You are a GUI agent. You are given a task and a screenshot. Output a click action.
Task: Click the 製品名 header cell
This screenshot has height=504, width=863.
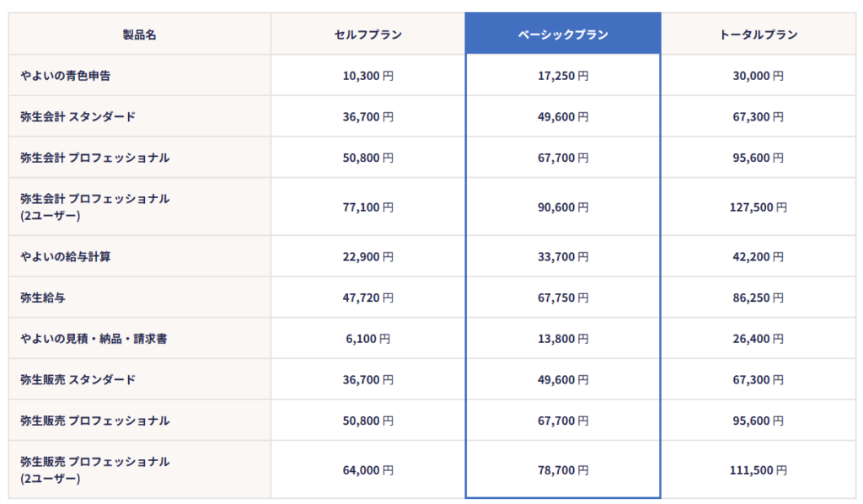coord(140,35)
